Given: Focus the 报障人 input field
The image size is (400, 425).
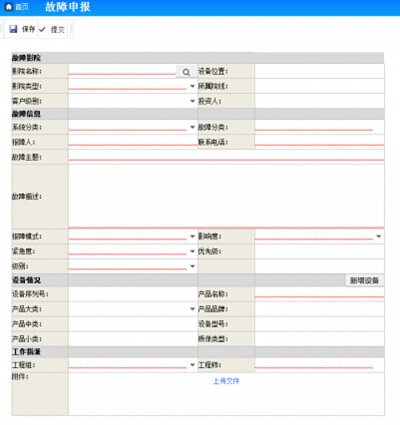Looking at the screenshot, I should (133, 142).
